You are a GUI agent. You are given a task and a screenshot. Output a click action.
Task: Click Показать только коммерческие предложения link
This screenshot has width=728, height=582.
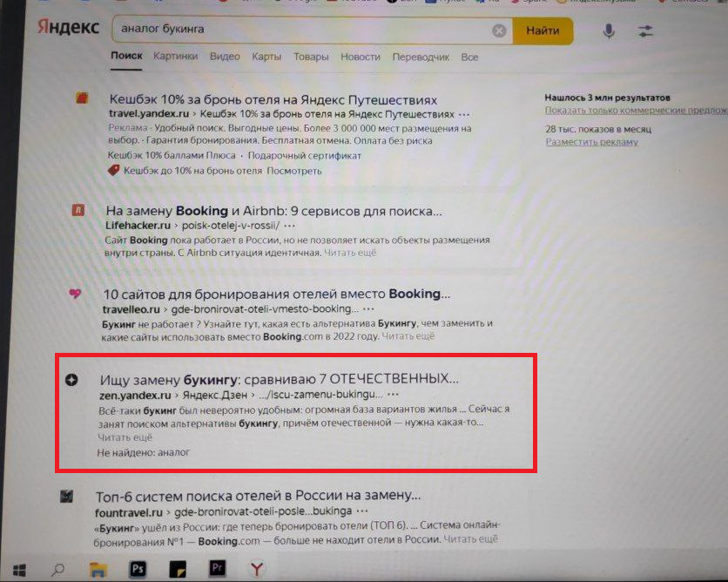[x=636, y=111]
